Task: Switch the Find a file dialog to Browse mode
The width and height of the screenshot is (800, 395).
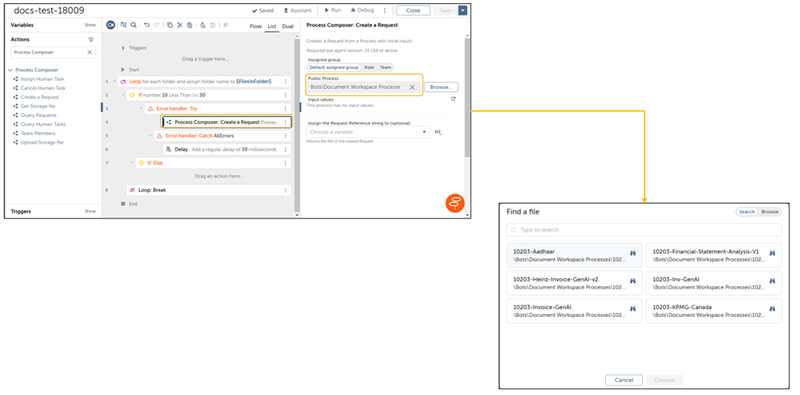Action: tap(770, 212)
